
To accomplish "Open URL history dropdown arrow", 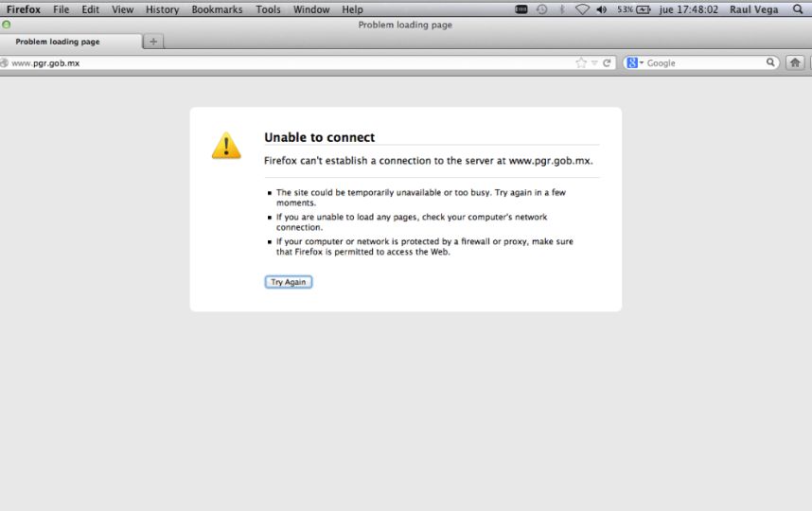I will 594,62.
